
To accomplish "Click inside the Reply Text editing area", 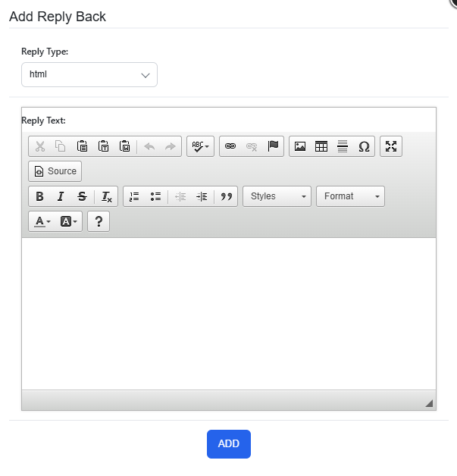I will (x=229, y=314).
